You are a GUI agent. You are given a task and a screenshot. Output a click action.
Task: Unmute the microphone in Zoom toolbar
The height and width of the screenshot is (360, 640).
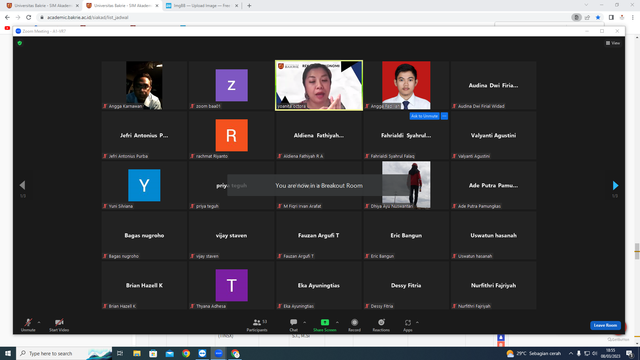(x=28, y=325)
